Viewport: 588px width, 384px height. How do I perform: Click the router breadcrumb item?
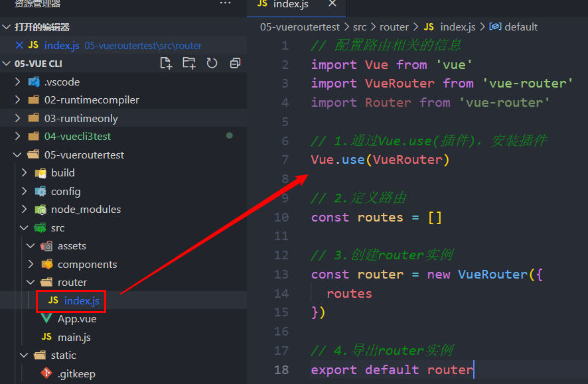pos(394,27)
